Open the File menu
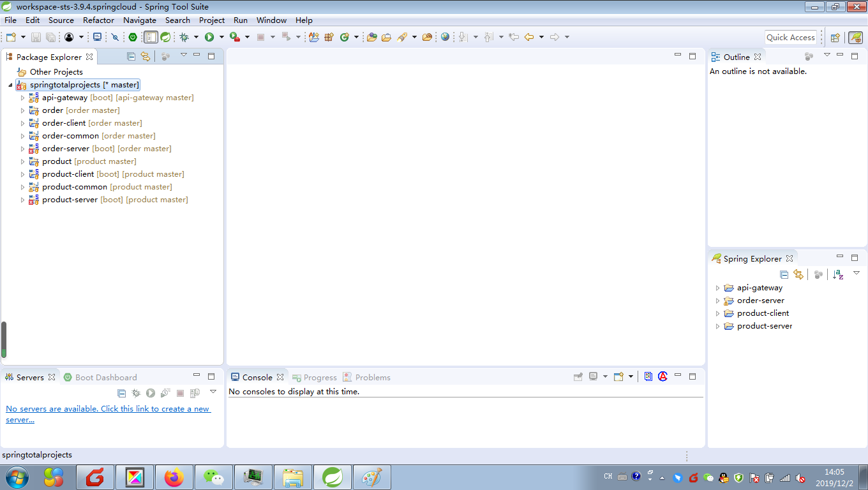 [x=10, y=20]
